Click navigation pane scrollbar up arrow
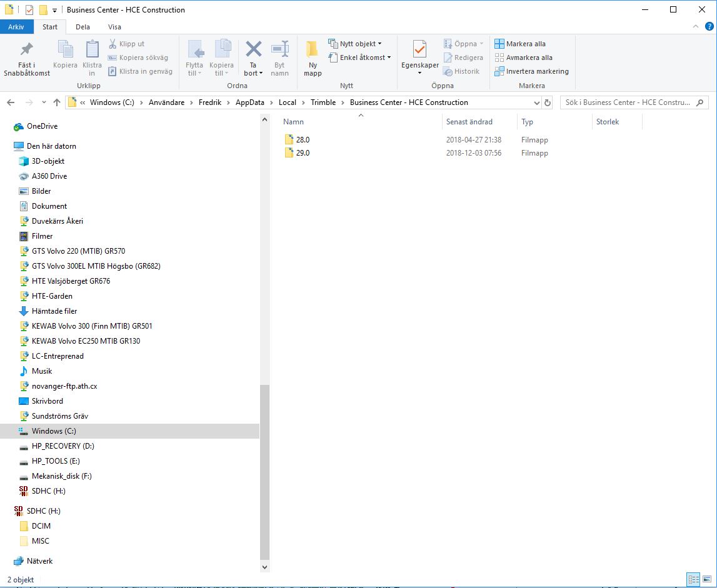 [264, 120]
